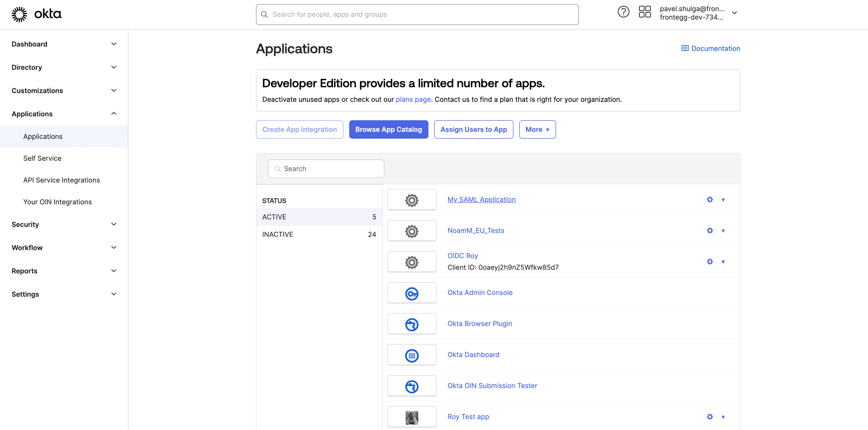Click Okta OIN Submission Tester app icon
Viewport: 868px width, 430px height.
point(412,386)
